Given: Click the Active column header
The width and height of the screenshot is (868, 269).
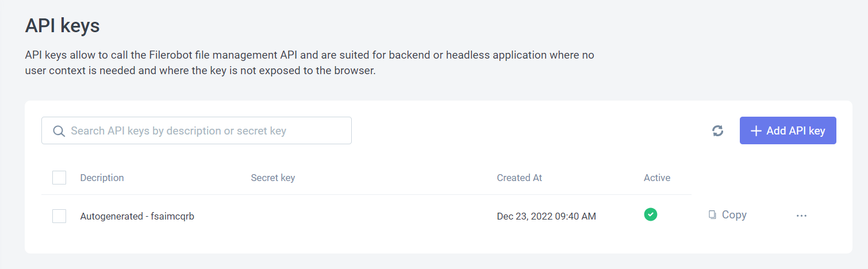Looking at the screenshot, I should 656,178.
